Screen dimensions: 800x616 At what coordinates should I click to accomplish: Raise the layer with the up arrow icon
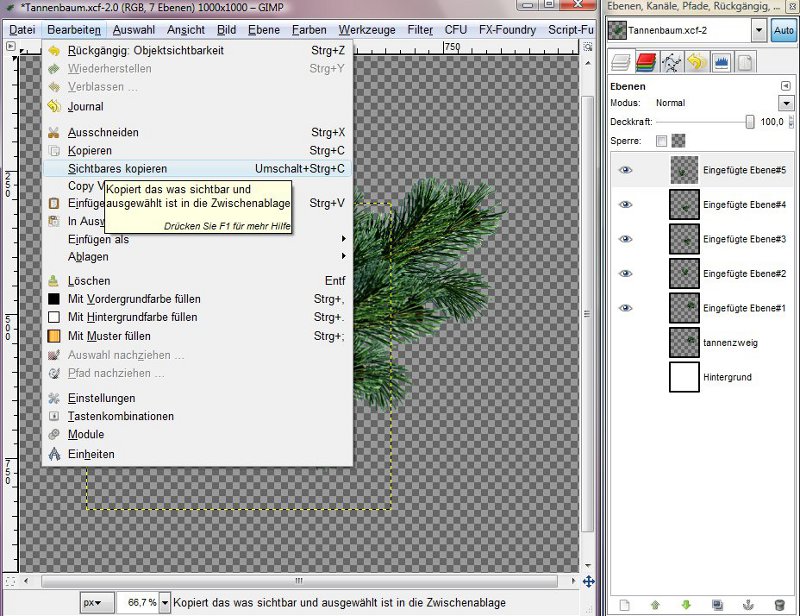pos(655,605)
